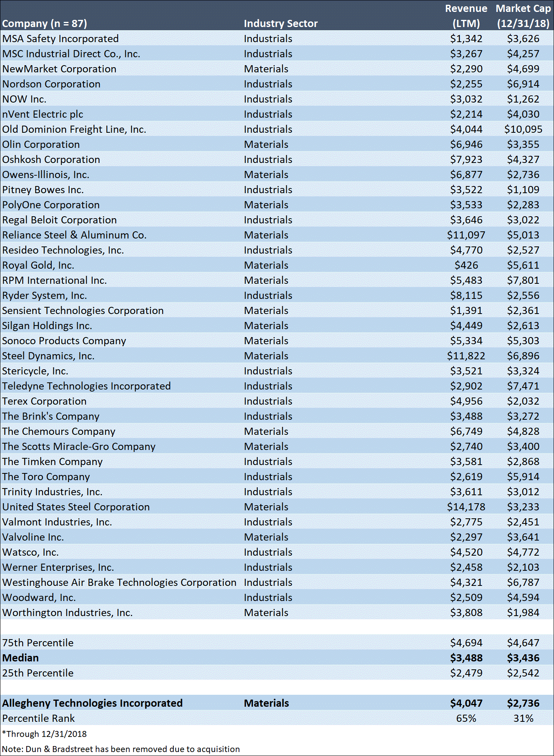Click 'nVent Electric plc' company name
The width and height of the screenshot is (554, 756).
[x=43, y=114]
